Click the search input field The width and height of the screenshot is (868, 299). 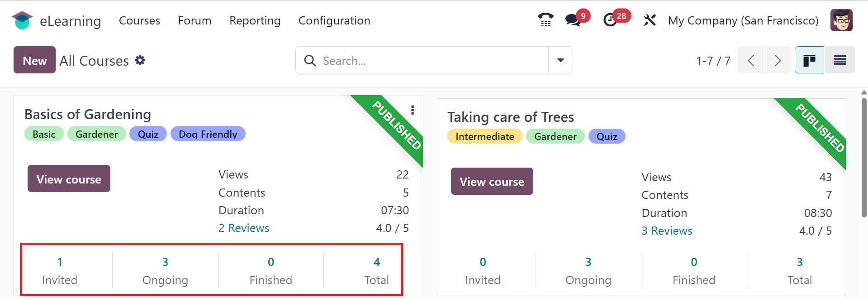click(x=430, y=60)
